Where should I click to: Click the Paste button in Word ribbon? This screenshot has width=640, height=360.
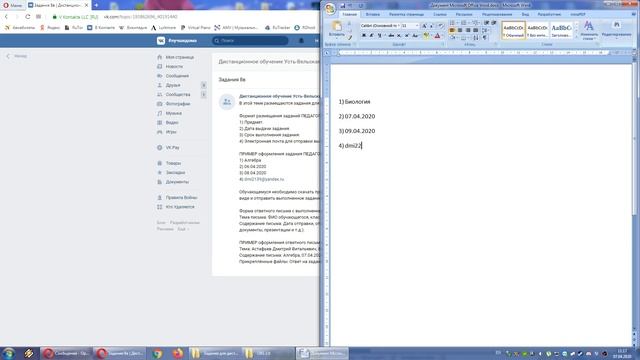(337, 29)
